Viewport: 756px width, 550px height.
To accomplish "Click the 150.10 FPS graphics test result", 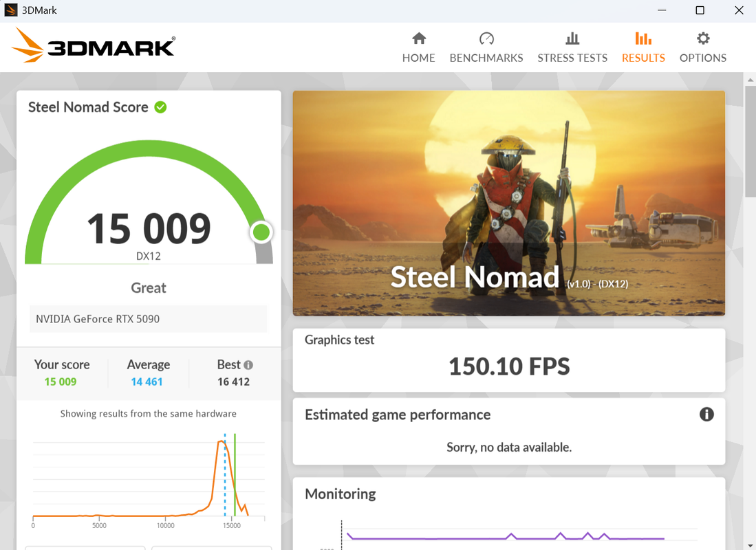I will (508, 366).
